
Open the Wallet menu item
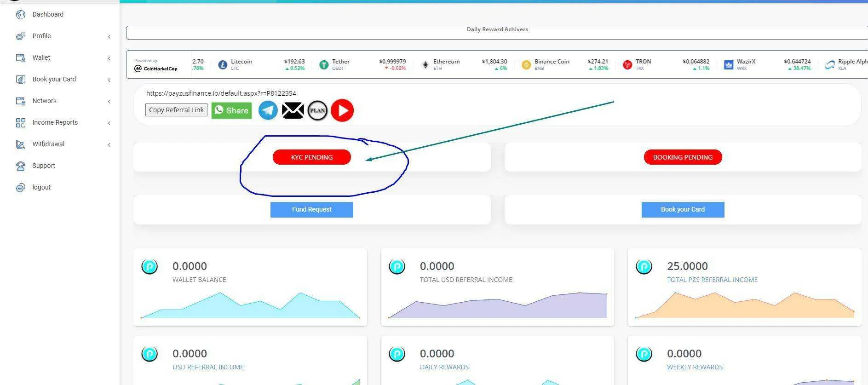(41, 57)
